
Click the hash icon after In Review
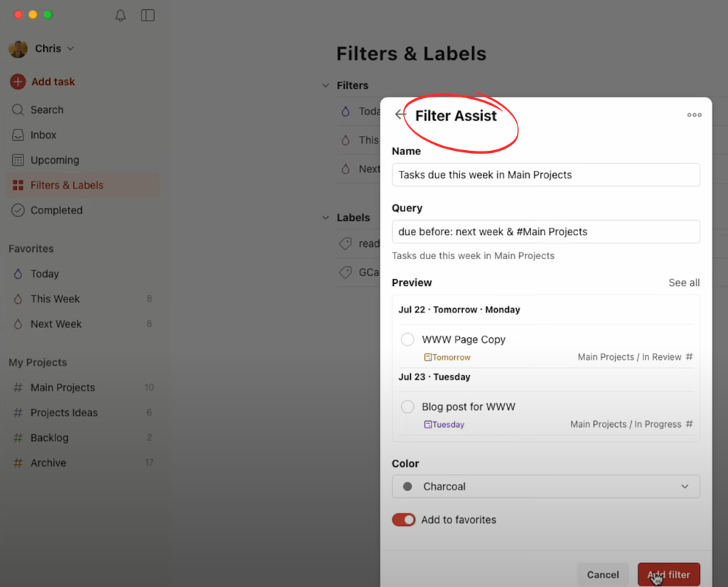[x=690, y=356]
